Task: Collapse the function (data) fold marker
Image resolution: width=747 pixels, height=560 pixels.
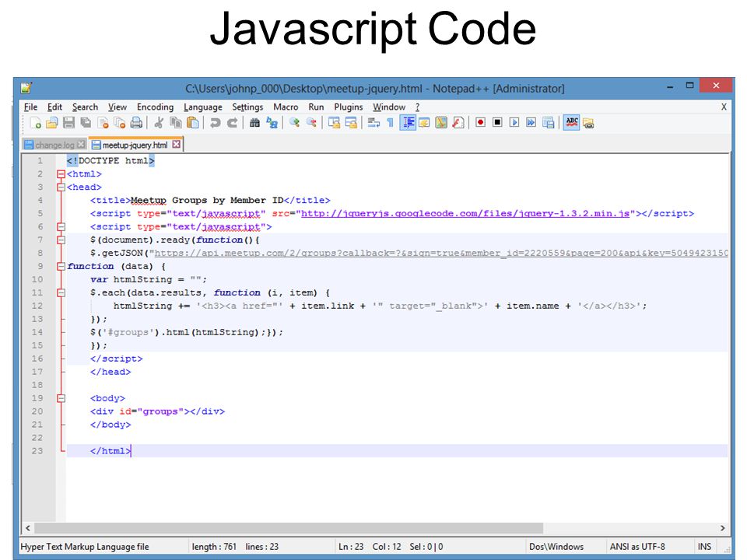Action: 61,267
